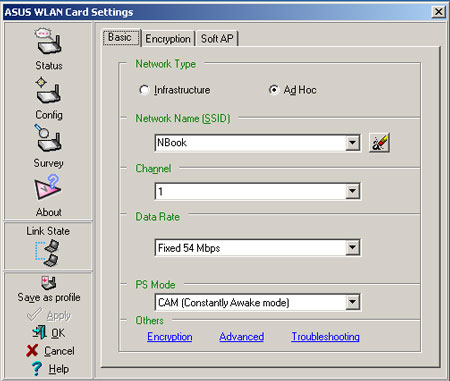Click the OK text button

point(58,333)
